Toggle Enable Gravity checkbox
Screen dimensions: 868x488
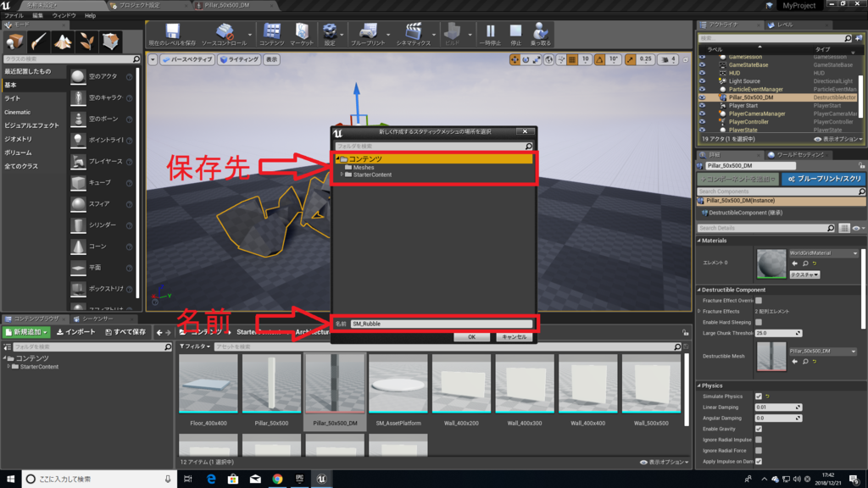click(759, 429)
